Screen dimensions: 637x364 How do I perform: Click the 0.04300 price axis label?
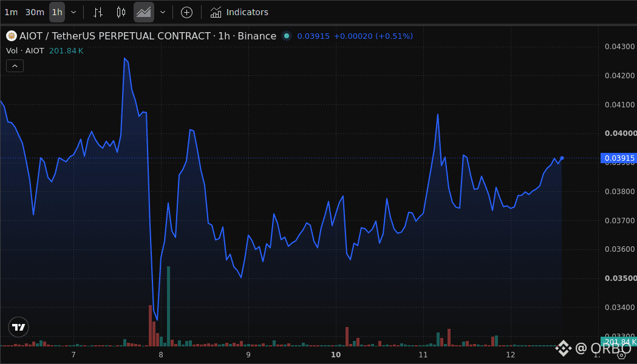(x=620, y=46)
